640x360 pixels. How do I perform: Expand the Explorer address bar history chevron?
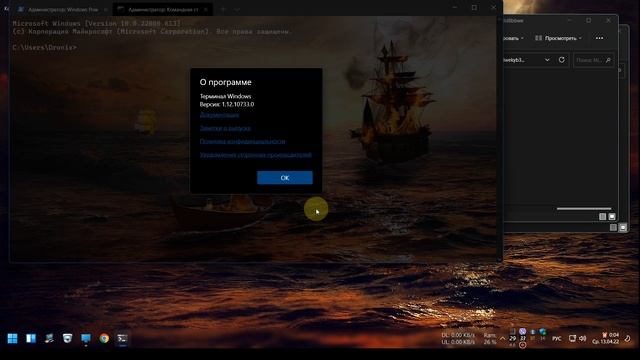[547, 60]
